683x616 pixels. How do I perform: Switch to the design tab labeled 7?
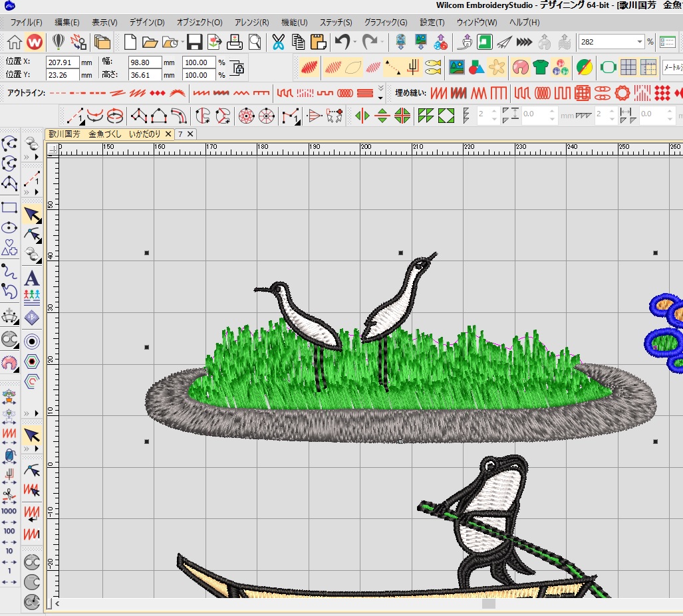180,134
